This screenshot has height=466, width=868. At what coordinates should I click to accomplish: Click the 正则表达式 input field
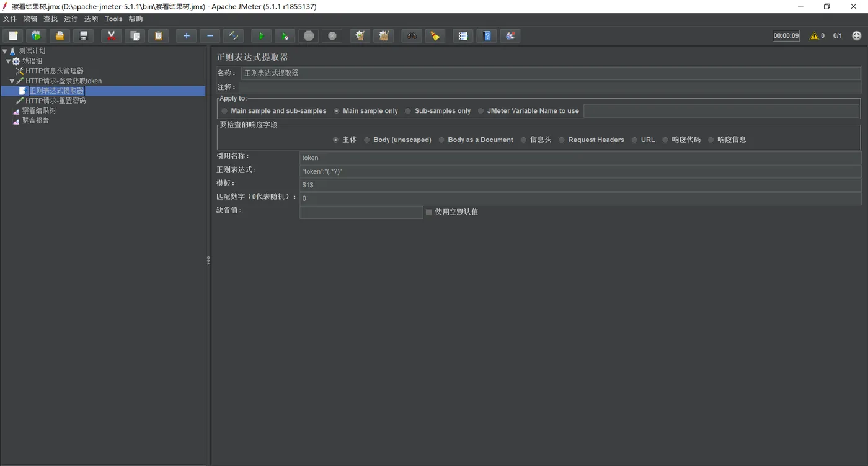580,171
